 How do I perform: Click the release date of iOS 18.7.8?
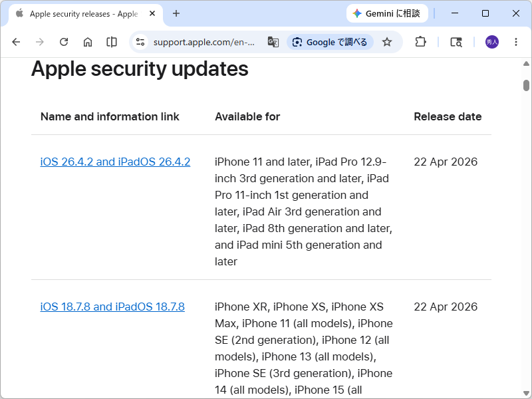coord(446,307)
